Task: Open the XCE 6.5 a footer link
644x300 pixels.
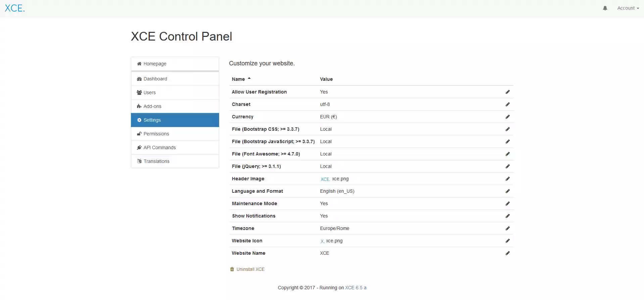Action: (356, 288)
